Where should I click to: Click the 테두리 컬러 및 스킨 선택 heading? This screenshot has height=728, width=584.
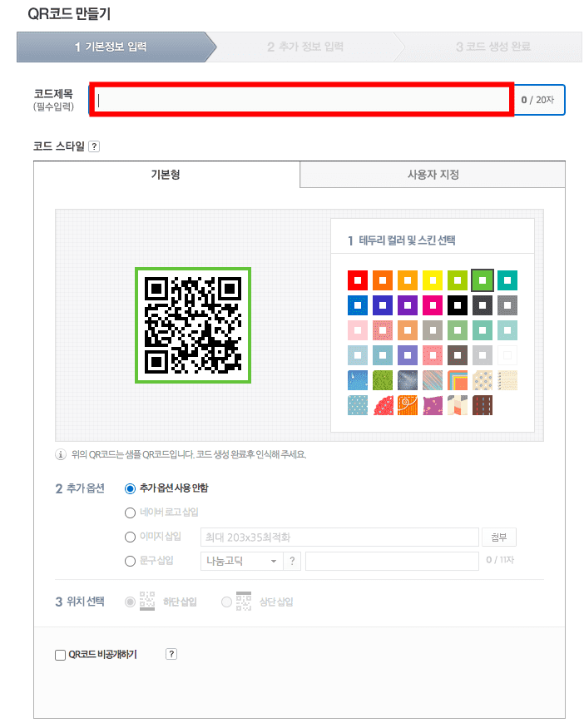coord(402,240)
